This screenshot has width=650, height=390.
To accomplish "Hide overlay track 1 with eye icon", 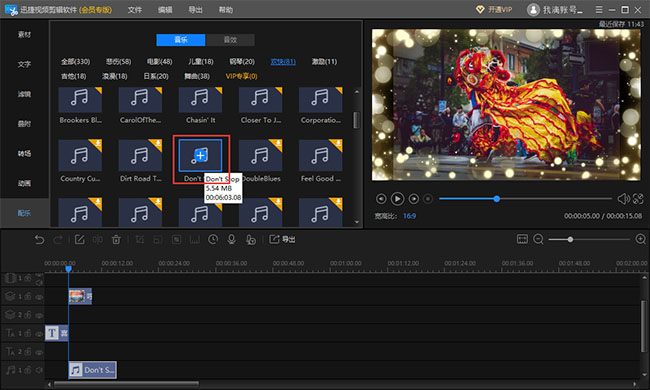I will coord(39,297).
